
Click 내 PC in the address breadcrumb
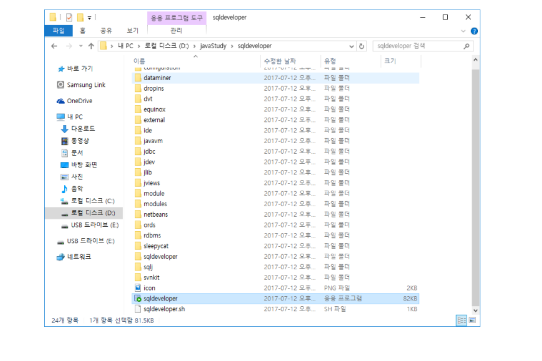point(125,46)
